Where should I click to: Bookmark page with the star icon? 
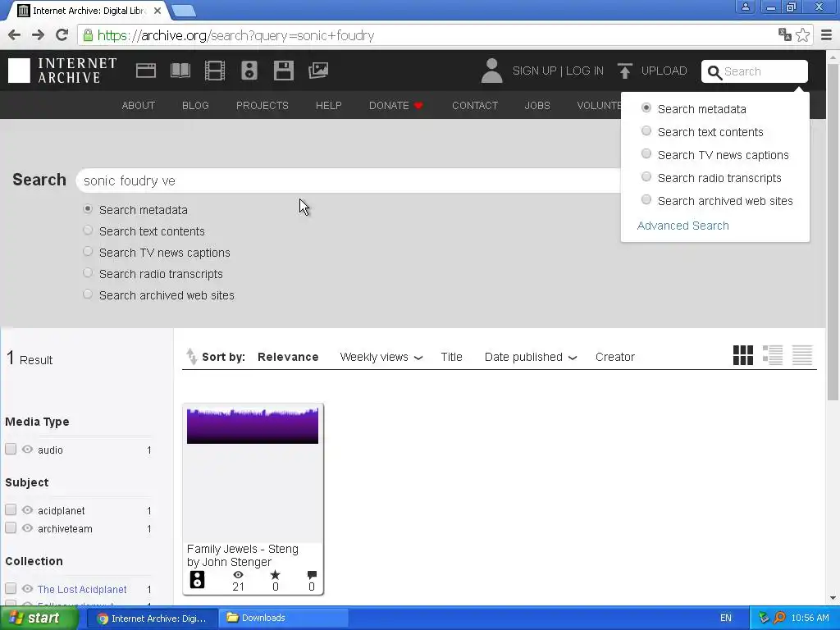[x=802, y=35]
